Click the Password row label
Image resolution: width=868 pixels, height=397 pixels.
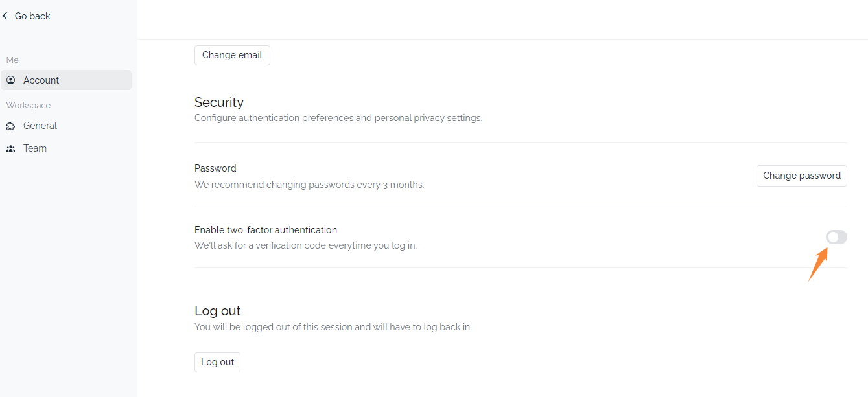point(215,168)
